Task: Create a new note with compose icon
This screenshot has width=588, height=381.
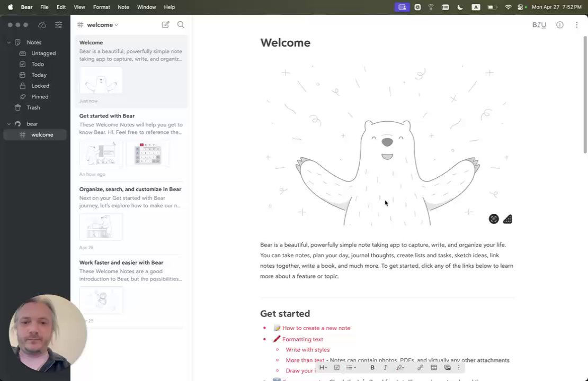Action: [165, 25]
